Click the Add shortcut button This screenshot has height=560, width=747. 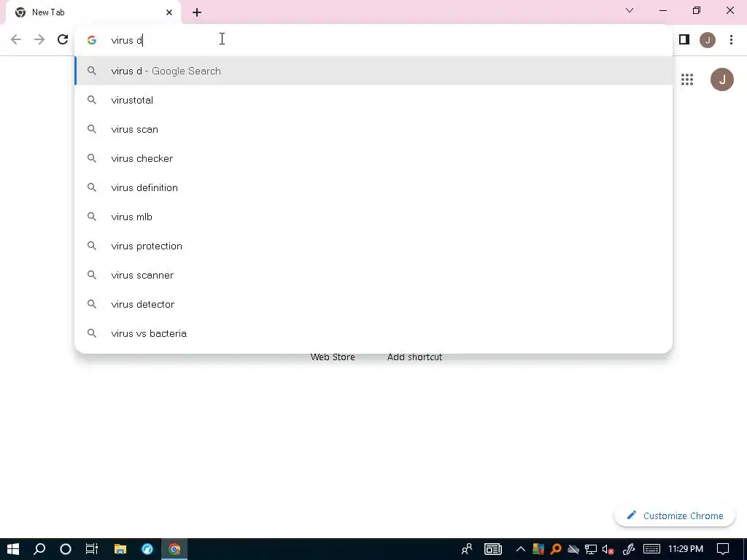[414, 357]
